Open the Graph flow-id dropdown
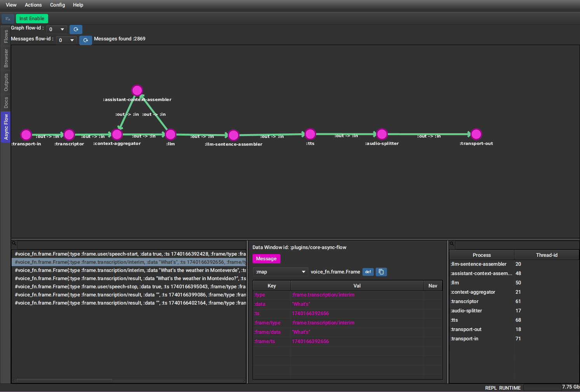580x392 pixels. coord(57,30)
